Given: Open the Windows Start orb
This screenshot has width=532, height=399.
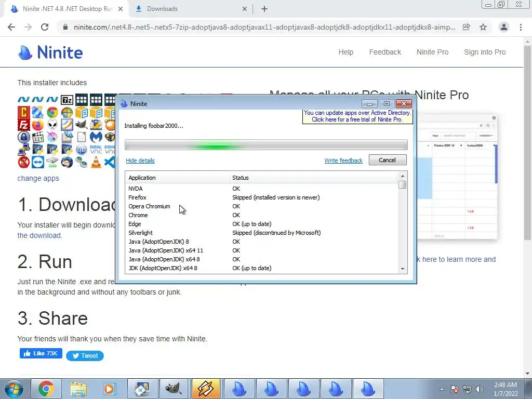Looking at the screenshot, I should (14, 389).
